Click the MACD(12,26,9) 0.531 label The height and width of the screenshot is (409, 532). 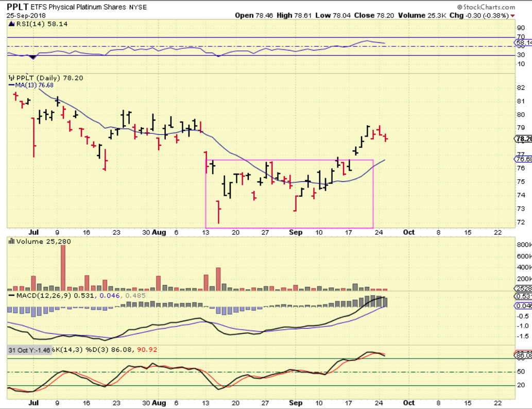point(56,296)
